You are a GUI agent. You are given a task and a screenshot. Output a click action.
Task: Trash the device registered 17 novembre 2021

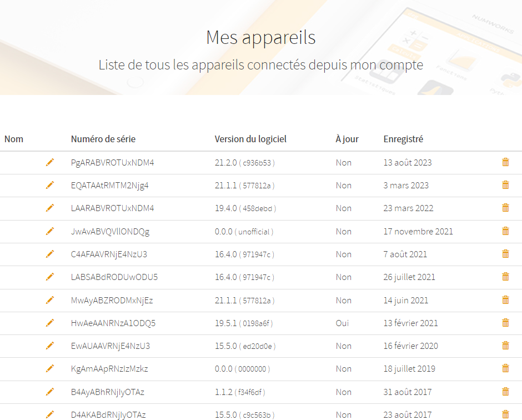coord(505,231)
